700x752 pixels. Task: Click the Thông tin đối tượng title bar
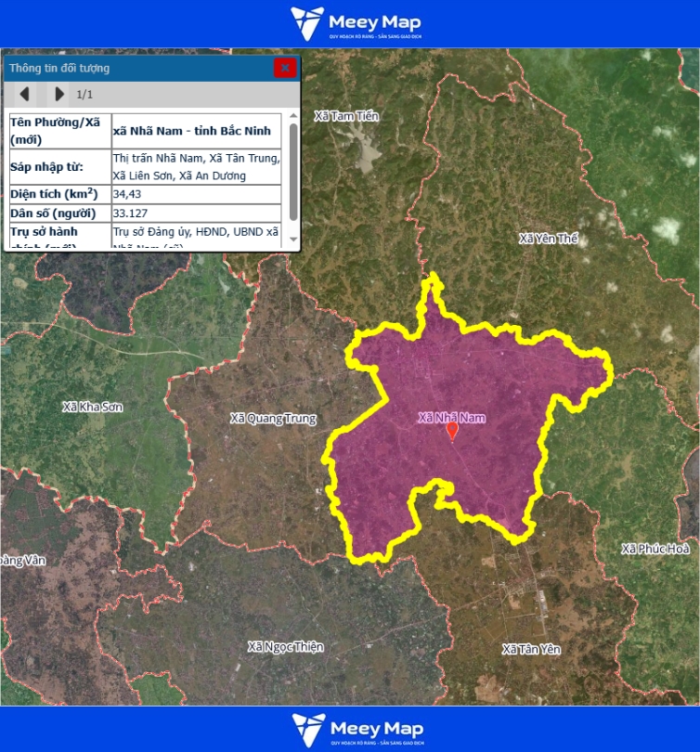coord(139,68)
